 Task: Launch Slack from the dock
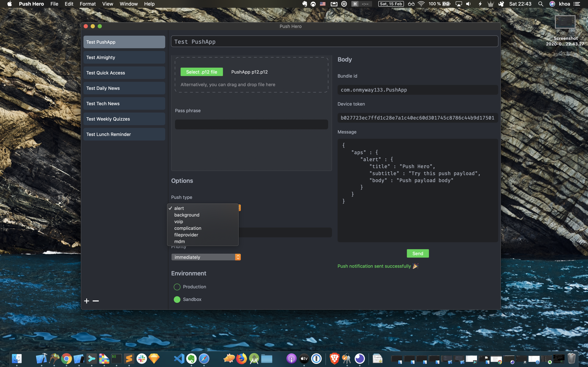point(142,358)
